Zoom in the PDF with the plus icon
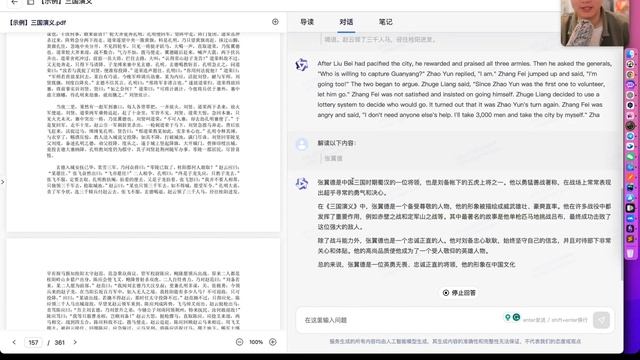 point(273,342)
